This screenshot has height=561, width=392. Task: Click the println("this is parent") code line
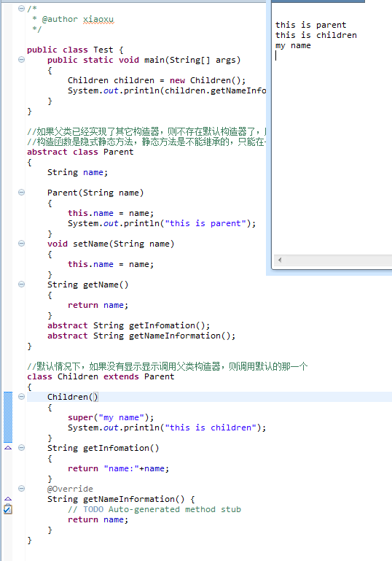(162, 224)
